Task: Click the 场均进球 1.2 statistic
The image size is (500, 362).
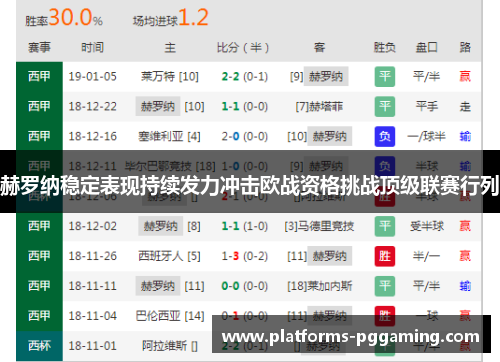Action: pos(171,18)
